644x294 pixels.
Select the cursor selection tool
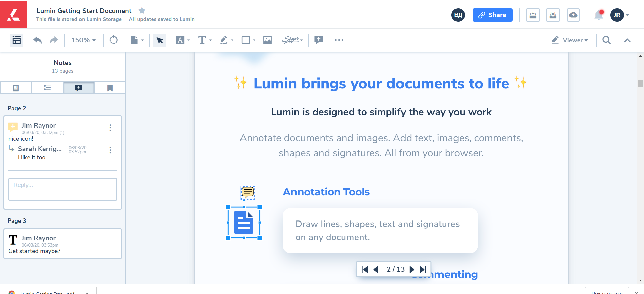click(x=160, y=40)
